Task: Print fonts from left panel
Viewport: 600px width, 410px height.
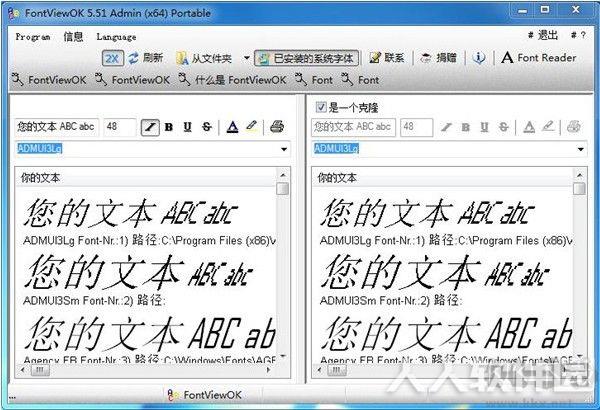Action: tap(277, 127)
